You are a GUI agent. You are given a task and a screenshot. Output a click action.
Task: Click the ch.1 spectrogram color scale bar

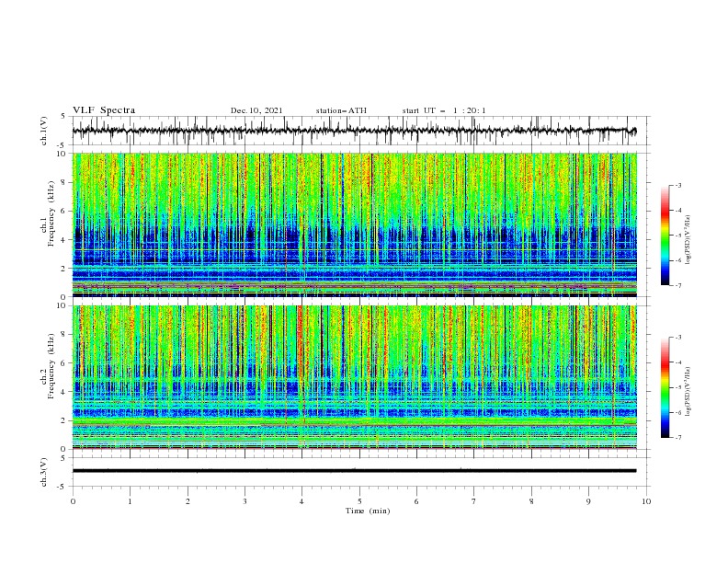[x=665, y=236]
